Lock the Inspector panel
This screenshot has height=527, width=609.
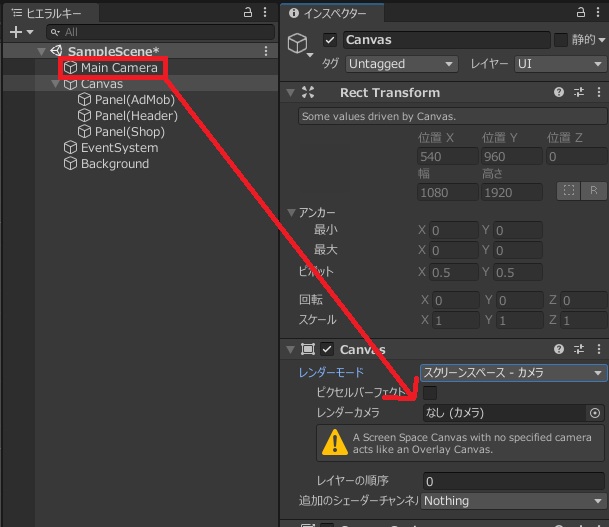coord(578,12)
